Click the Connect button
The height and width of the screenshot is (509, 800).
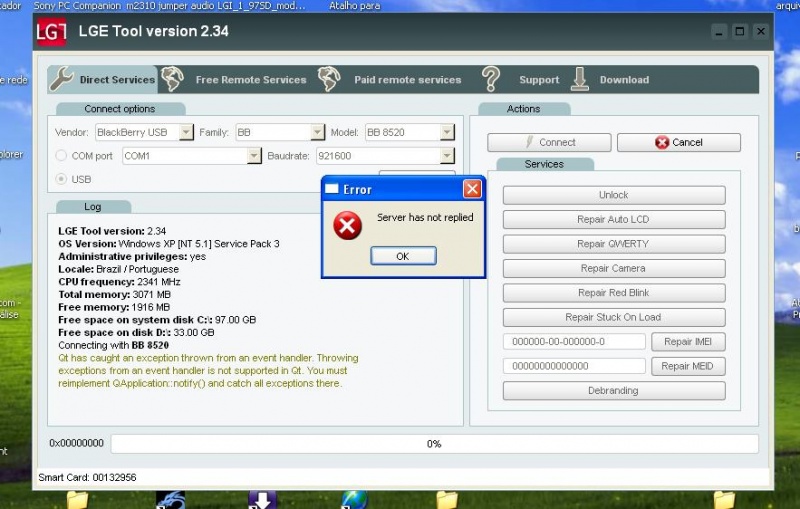coord(549,142)
